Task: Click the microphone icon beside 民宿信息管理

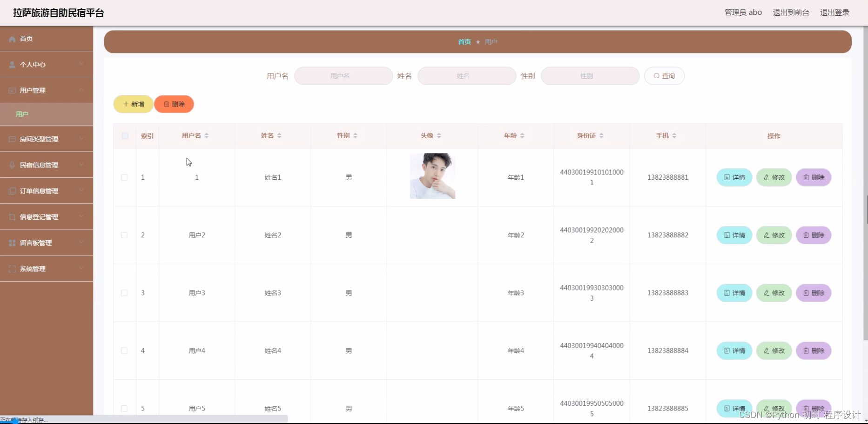Action: 12,165
